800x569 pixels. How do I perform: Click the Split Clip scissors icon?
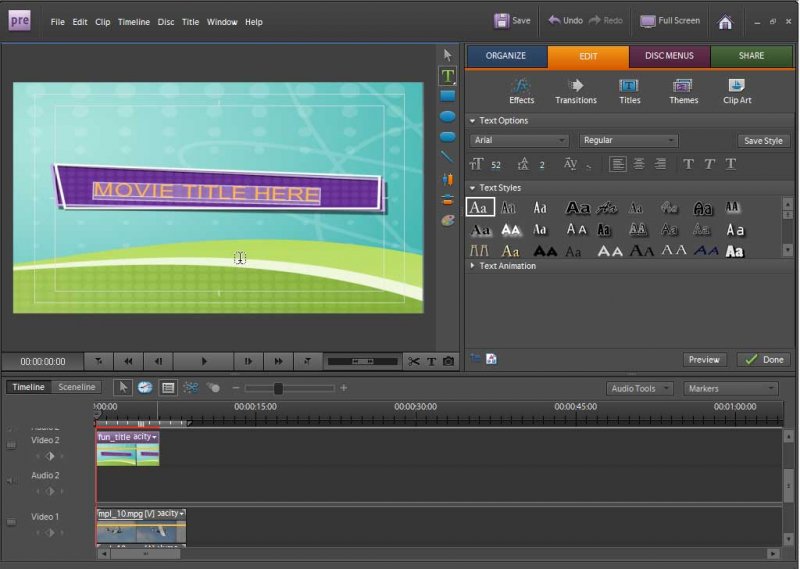click(414, 361)
